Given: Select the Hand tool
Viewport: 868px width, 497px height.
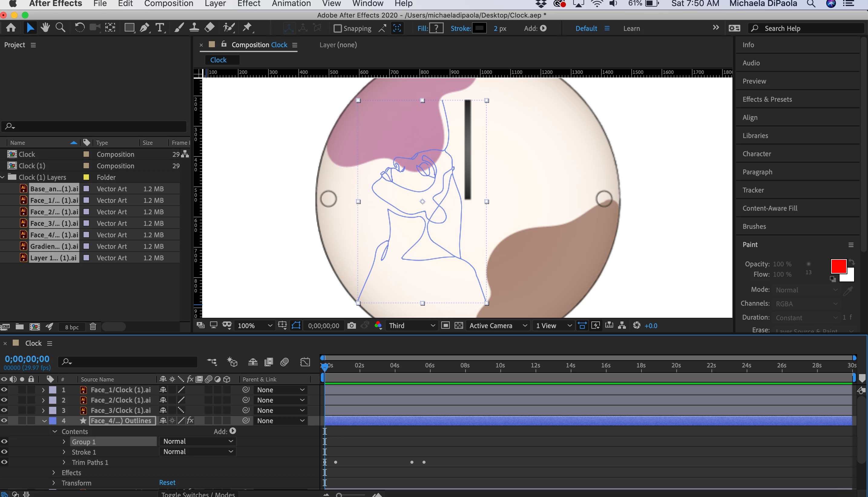Looking at the screenshot, I should (x=45, y=28).
